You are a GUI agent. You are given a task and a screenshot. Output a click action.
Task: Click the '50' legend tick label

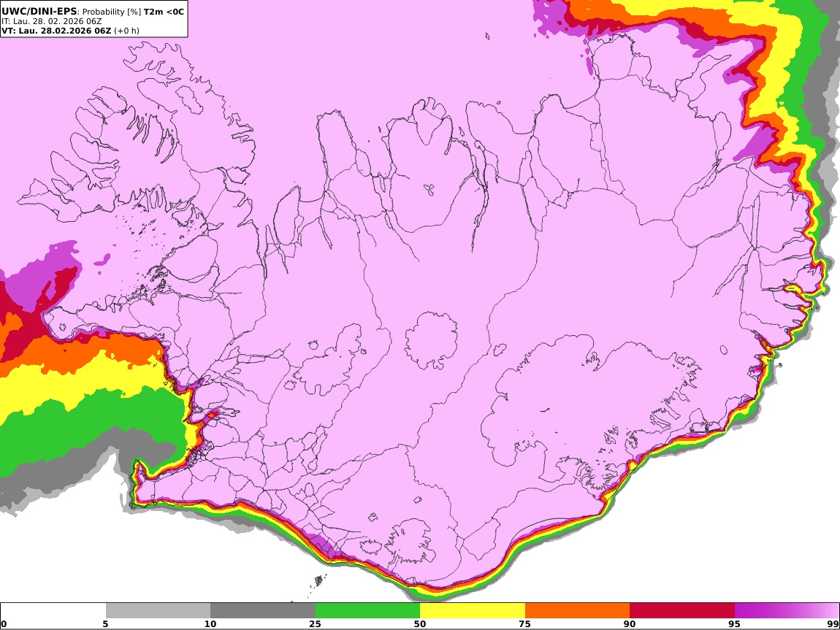click(420, 624)
